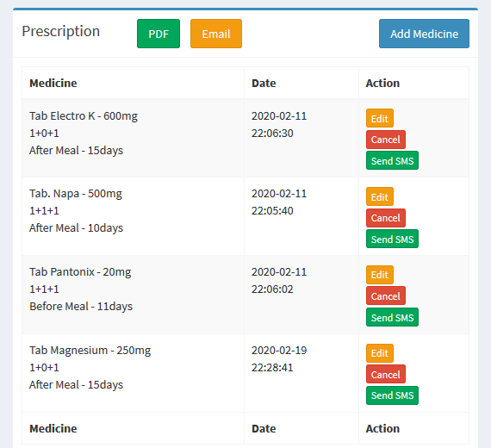Select the Medicine column header at top
The height and width of the screenshot is (448, 491).
(53, 83)
